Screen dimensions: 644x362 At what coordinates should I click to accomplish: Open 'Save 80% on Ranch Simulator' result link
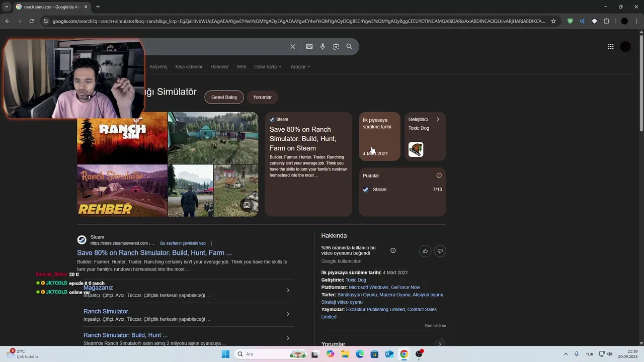tap(154, 253)
